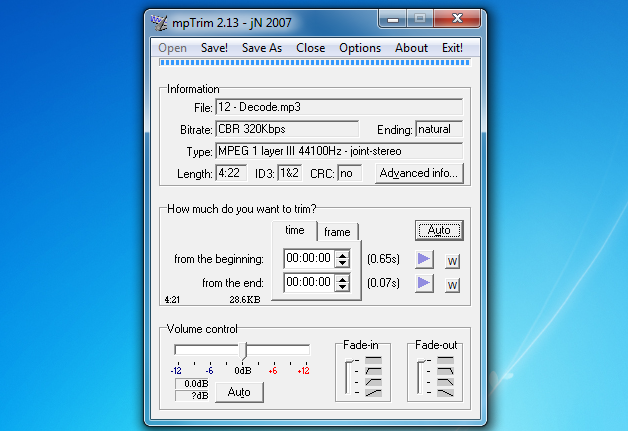Click the Type field MPEG 1 layer III
The width and height of the screenshot is (628, 431).
point(339,151)
